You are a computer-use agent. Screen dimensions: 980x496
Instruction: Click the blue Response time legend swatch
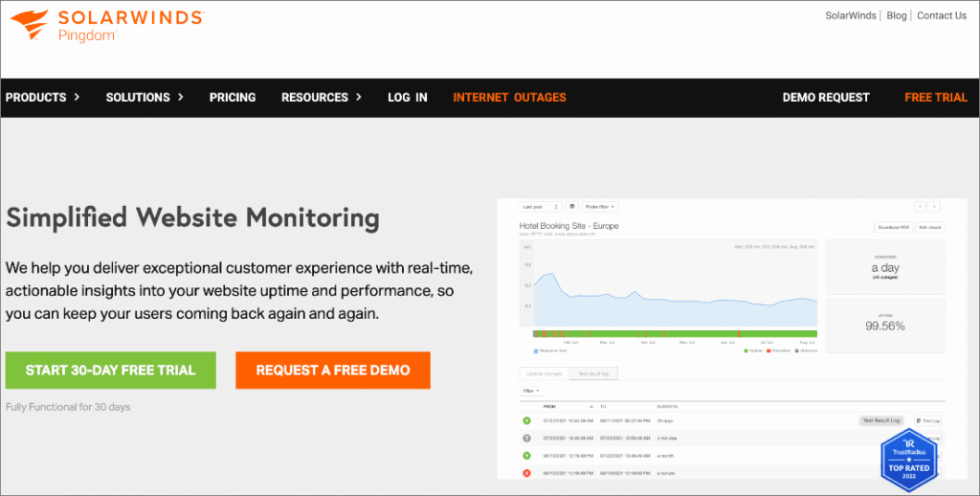tap(536, 350)
